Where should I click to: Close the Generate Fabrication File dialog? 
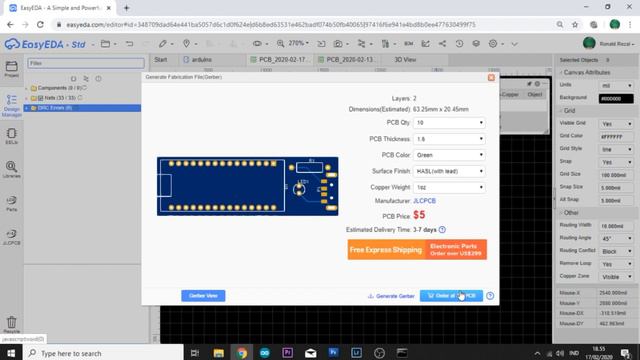(491, 77)
